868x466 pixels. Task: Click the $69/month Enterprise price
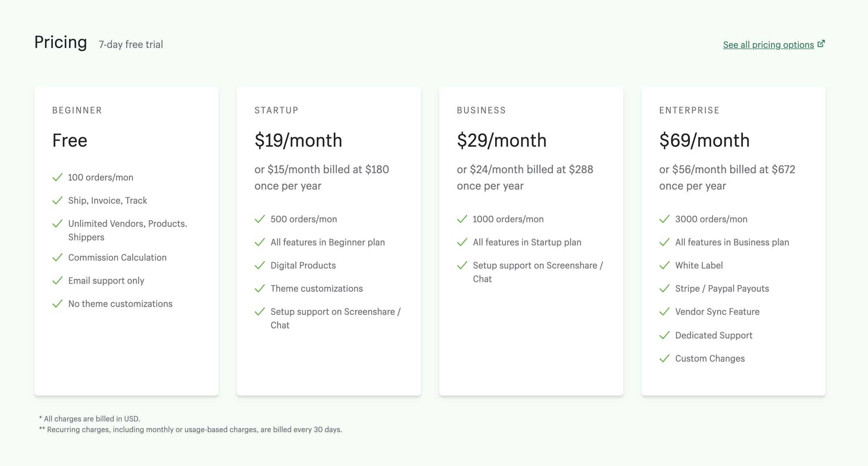click(704, 140)
